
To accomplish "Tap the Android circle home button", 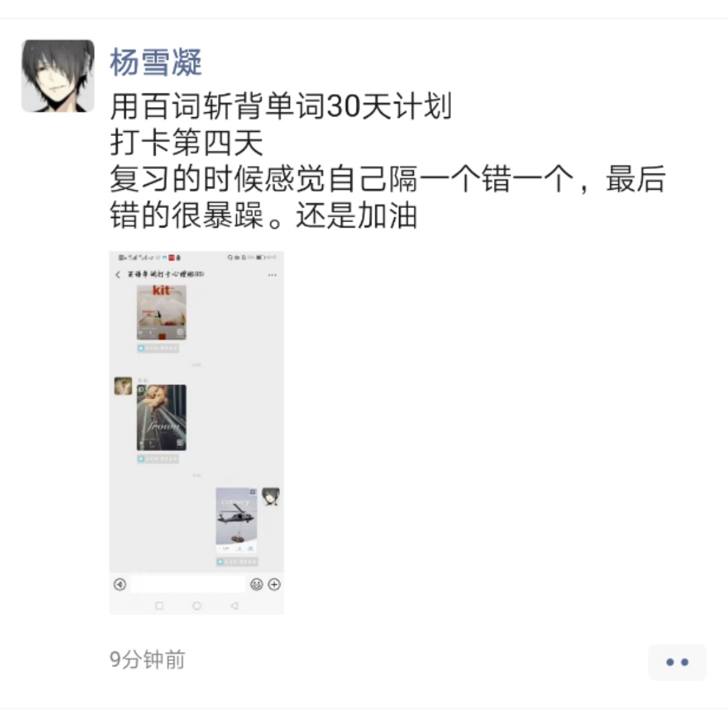I will pyautogui.click(x=197, y=606).
